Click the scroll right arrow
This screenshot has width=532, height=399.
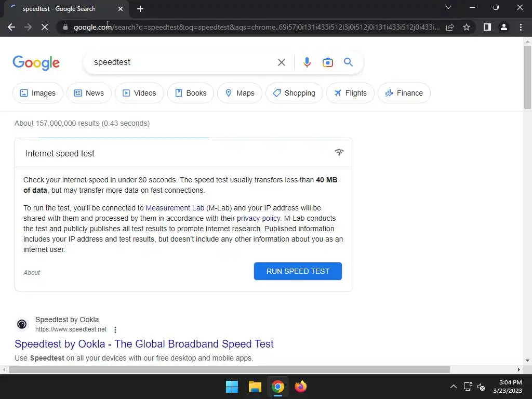point(519,369)
